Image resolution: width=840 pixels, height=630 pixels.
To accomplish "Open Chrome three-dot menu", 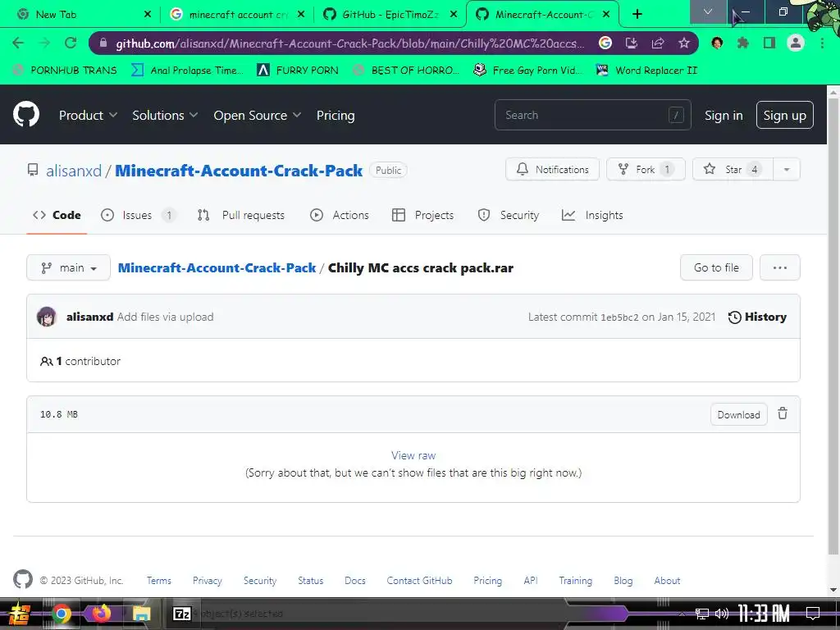I will click(822, 43).
